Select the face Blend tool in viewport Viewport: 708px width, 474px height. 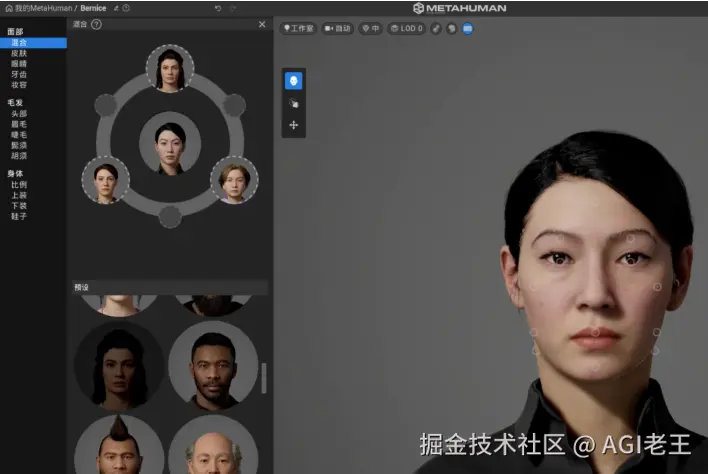[293, 81]
